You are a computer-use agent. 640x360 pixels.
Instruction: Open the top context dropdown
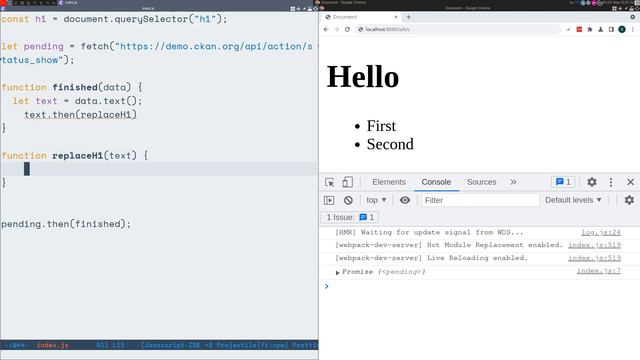click(376, 200)
